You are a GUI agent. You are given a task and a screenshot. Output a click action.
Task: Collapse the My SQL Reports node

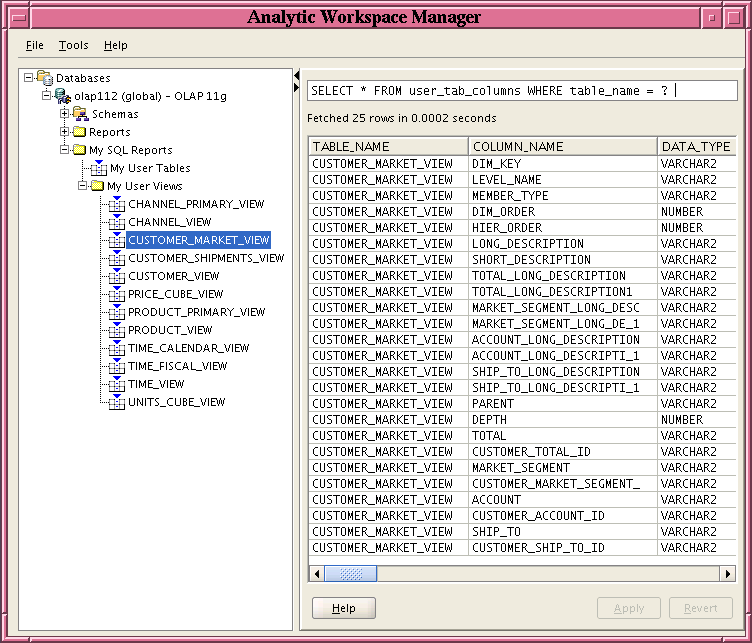coord(65,150)
